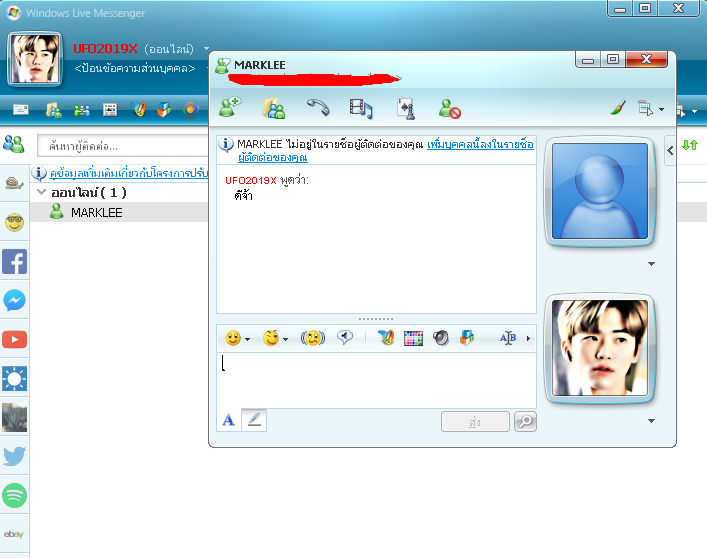707x558 pixels.
Task: Open Facebook from the sidebar
Action: tap(14, 261)
